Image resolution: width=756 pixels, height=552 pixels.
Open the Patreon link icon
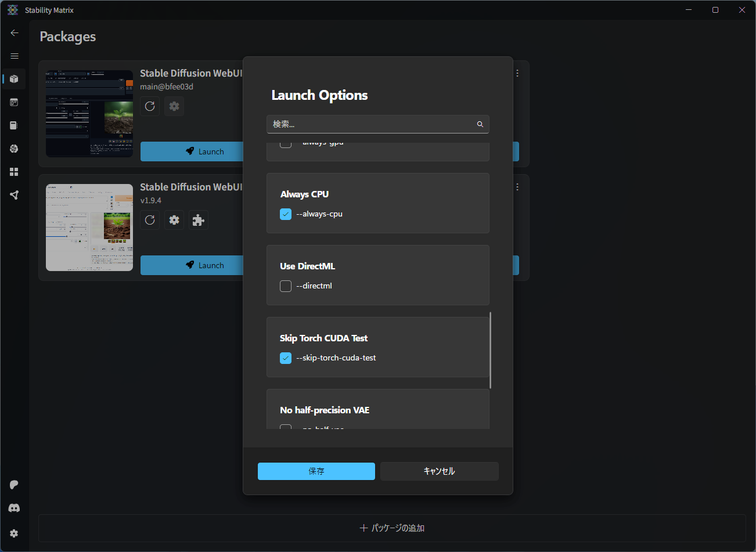(x=15, y=485)
